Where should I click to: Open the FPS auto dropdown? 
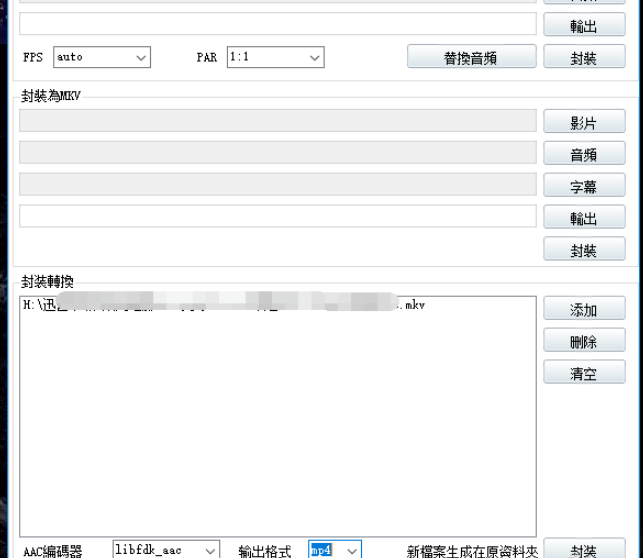(102, 57)
